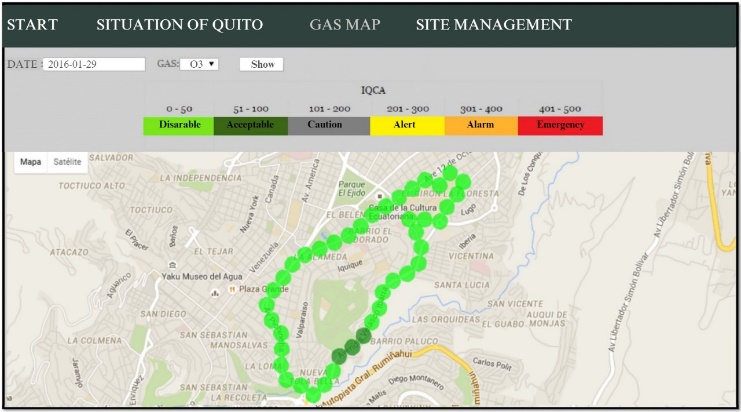Click the LA COLMENA map label
The width and height of the screenshot is (741, 412).
(95, 340)
